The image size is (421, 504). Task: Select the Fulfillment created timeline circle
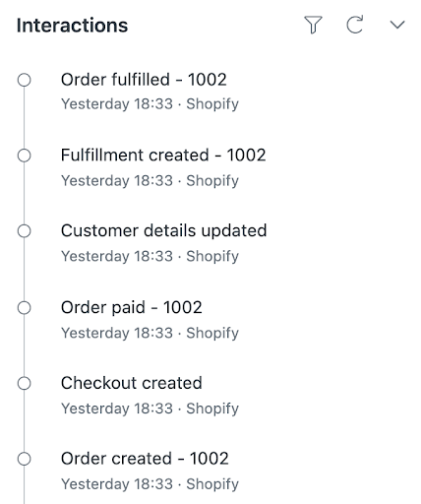click(24, 156)
